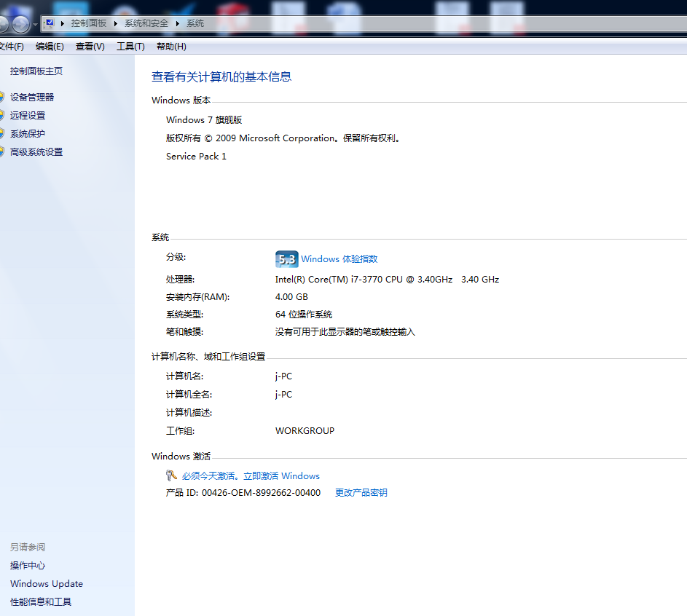Click the WORKGROUP workgroup value

305,431
